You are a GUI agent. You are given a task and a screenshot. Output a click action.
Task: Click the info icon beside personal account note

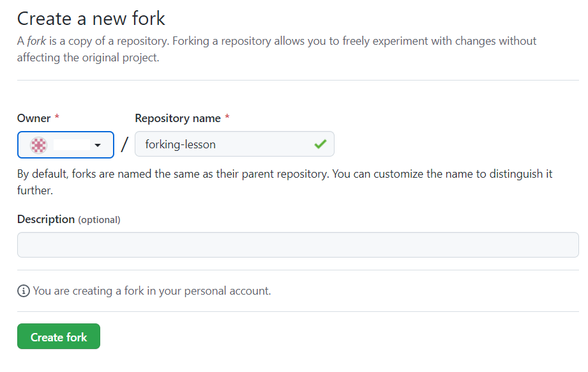tap(24, 291)
